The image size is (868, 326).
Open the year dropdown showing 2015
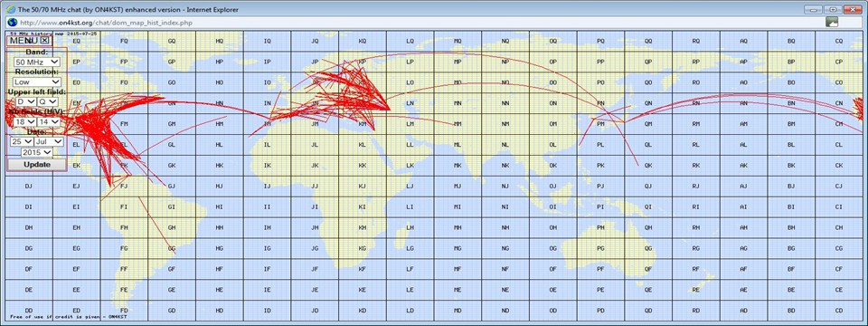coord(37,152)
